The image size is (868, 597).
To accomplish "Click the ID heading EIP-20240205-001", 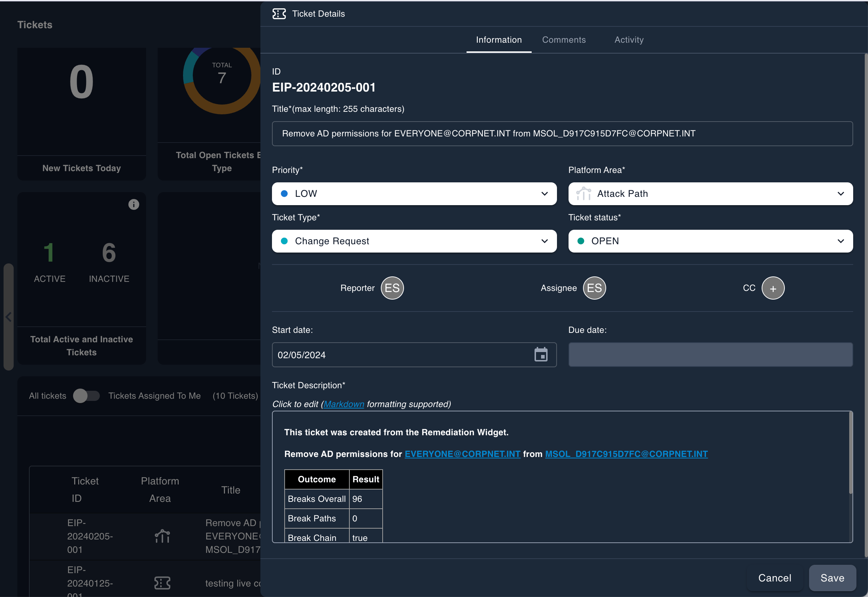I will pos(324,88).
